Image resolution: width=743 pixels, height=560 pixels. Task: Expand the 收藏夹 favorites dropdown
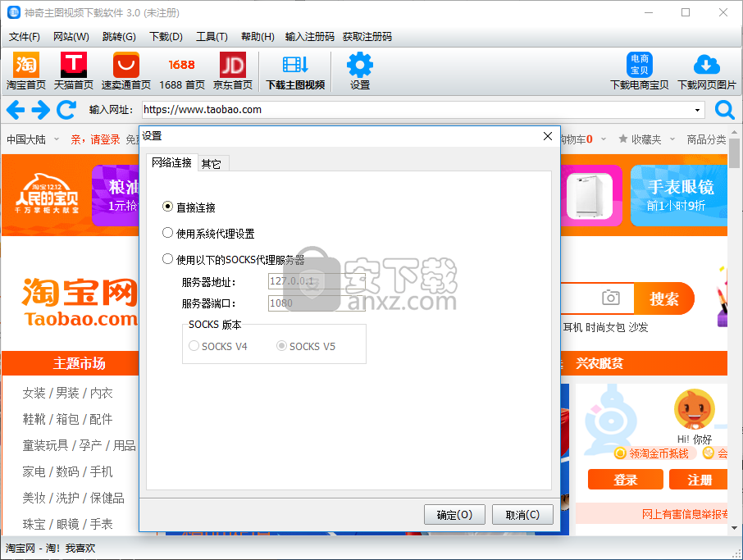pyautogui.click(x=672, y=139)
